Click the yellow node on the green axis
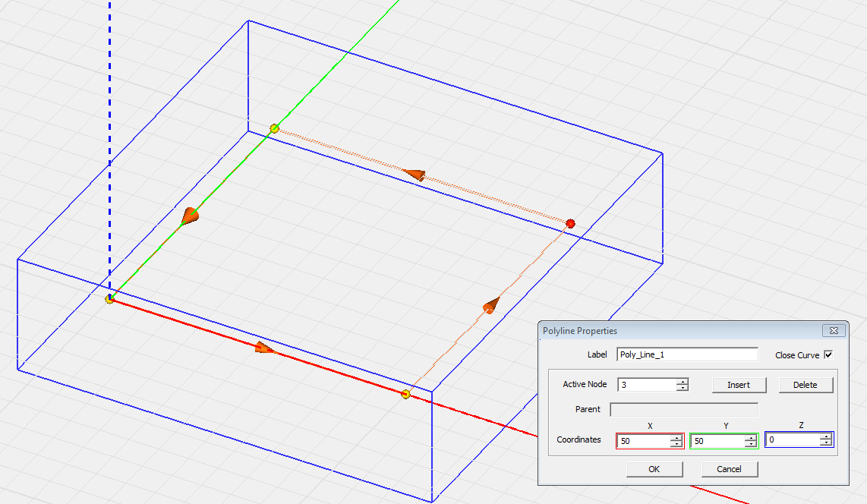The width and height of the screenshot is (867, 504). (x=275, y=129)
